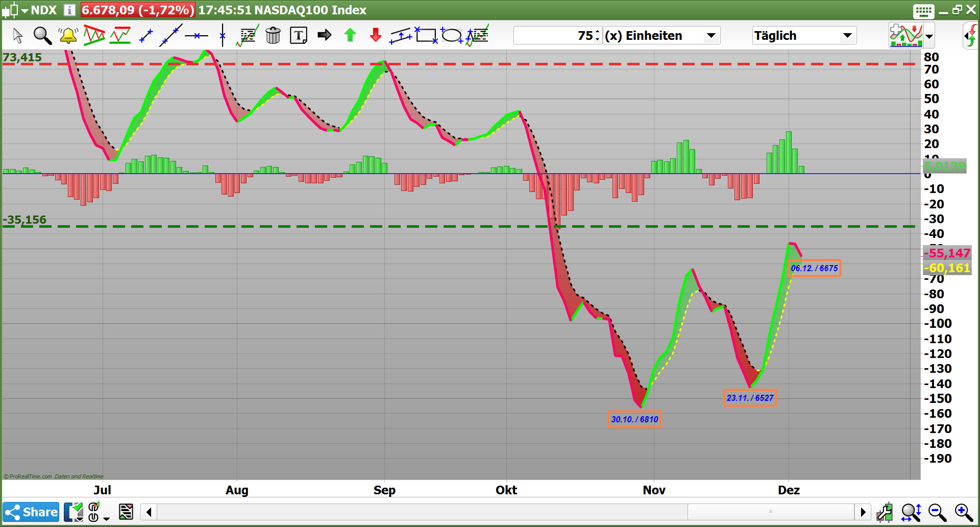
Task: Click the -35,156 lower level label
Action: (x=24, y=220)
